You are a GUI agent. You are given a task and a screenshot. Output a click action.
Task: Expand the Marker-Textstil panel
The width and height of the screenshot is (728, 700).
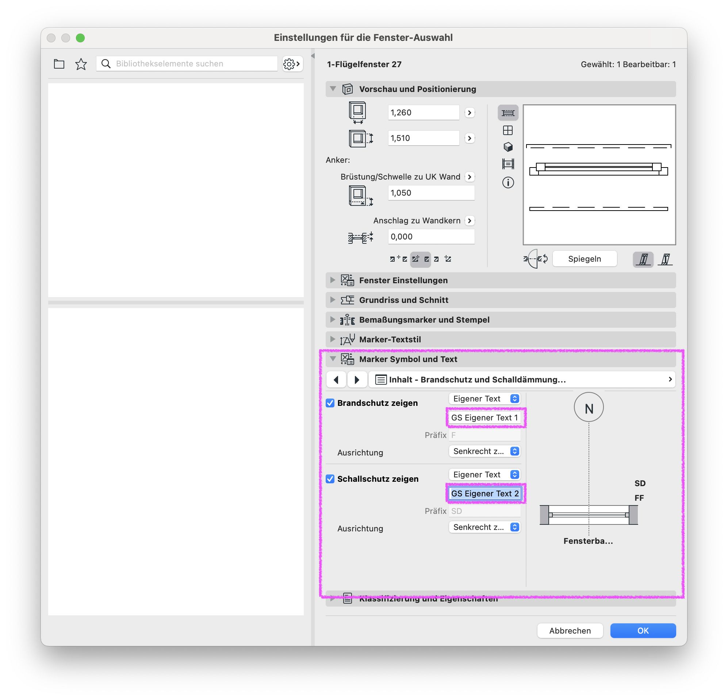[x=333, y=339]
